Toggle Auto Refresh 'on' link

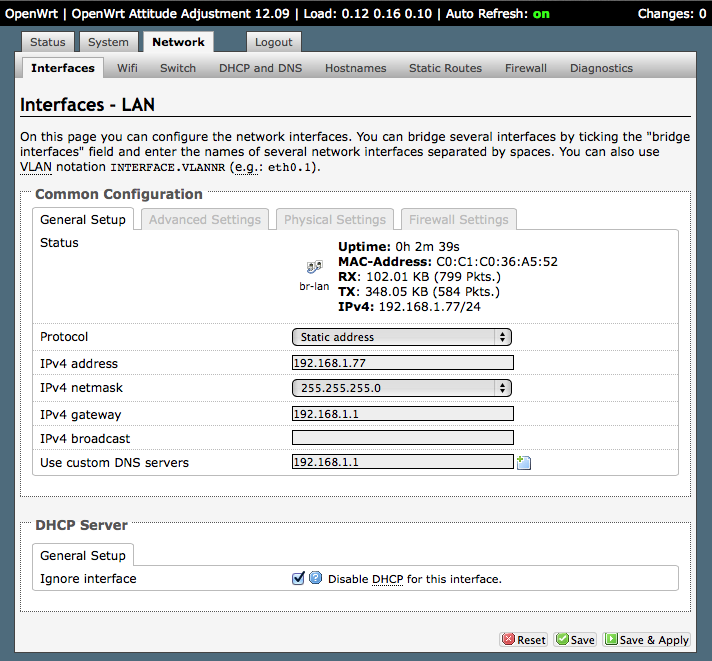[541, 14]
